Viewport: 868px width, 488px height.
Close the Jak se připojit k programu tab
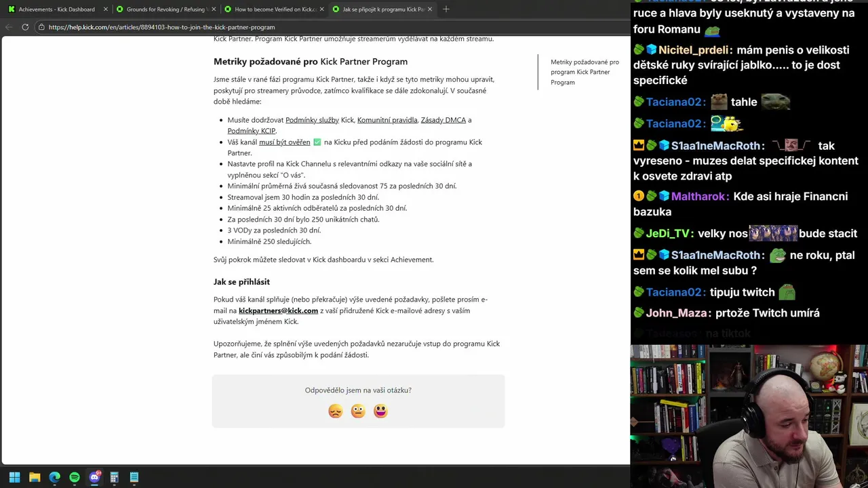[x=429, y=9]
